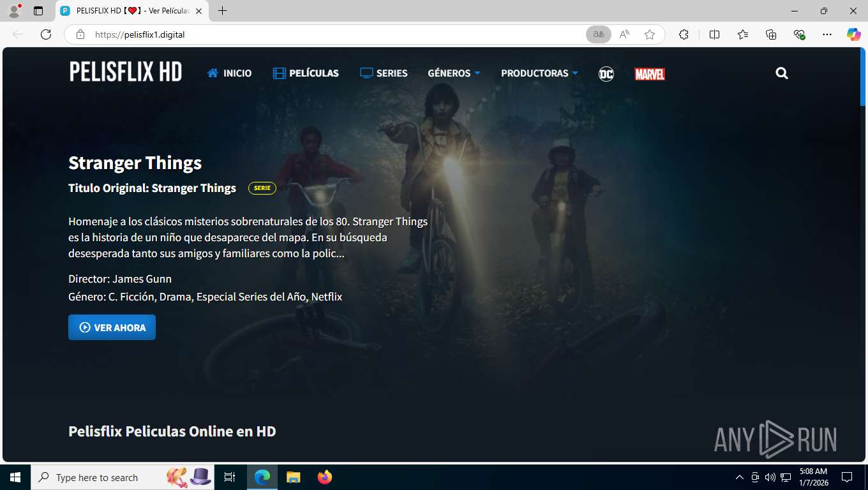Open the notification center icon
The height and width of the screenshot is (490, 868).
(847, 477)
